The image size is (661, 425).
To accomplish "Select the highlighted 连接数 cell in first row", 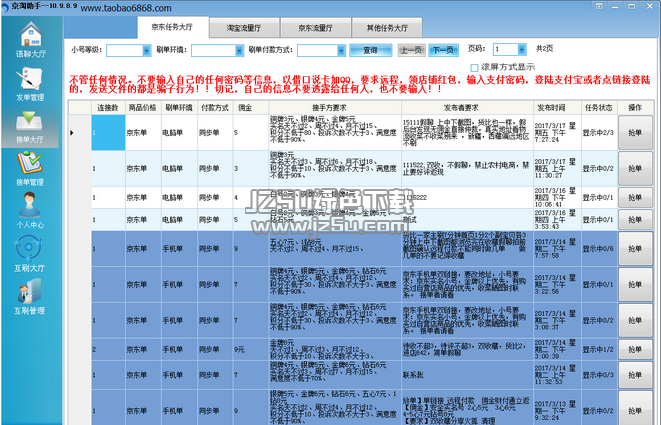I will pyautogui.click(x=108, y=133).
